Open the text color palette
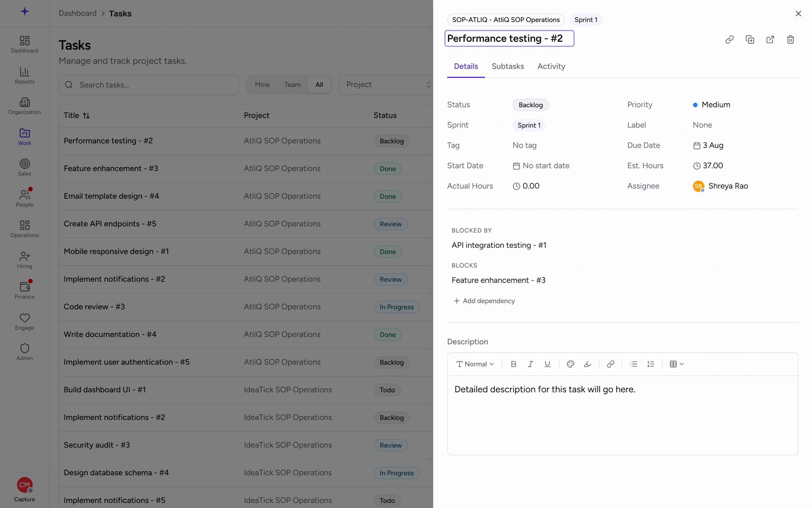Screen dimensions: 812x508 (x=570, y=364)
